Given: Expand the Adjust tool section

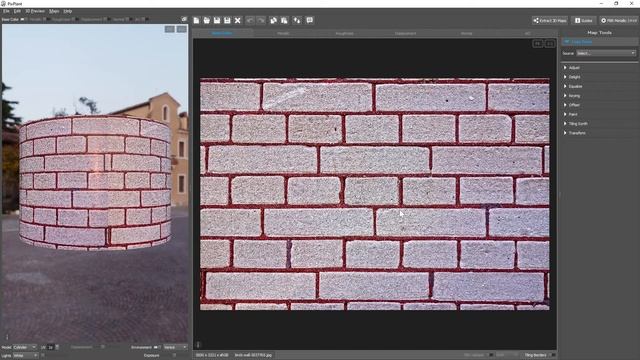Looking at the screenshot, I should click(599, 68).
